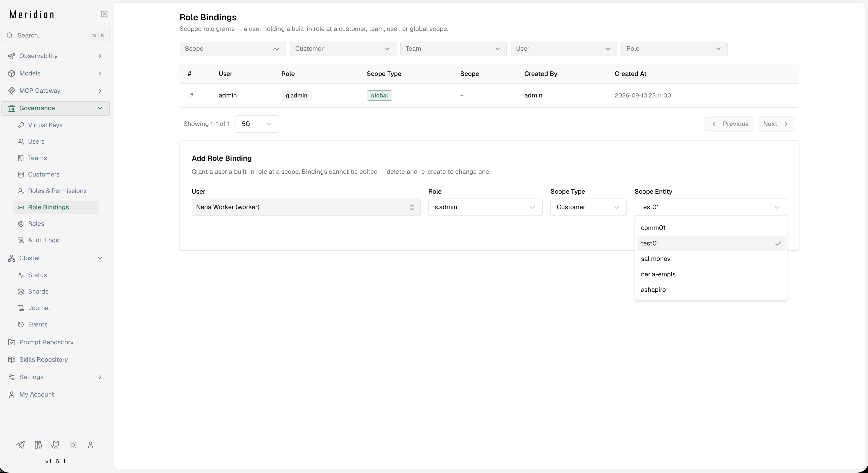
Task: Expand the MCP Gateway section
Action: tap(56, 91)
